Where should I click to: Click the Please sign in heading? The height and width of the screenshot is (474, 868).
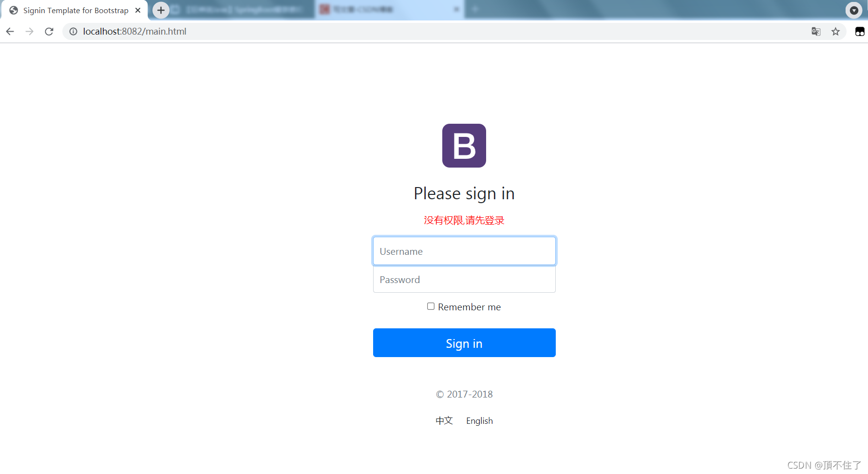(464, 194)
